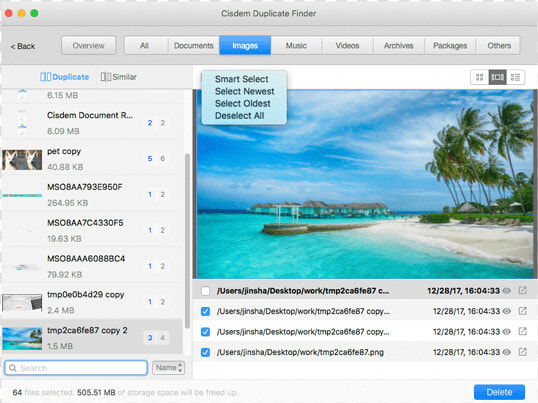Choose Deselect All option
538x403 pixels.
click(x=239, y=116)
